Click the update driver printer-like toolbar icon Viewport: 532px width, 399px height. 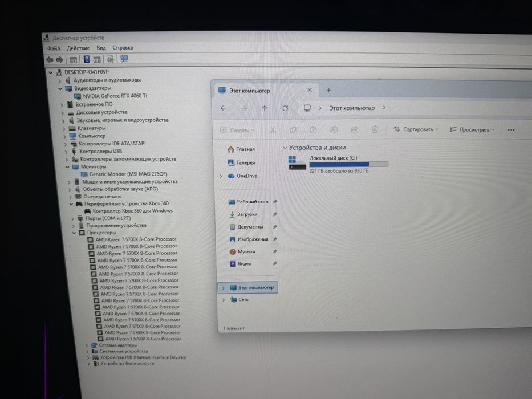(110, 59)
